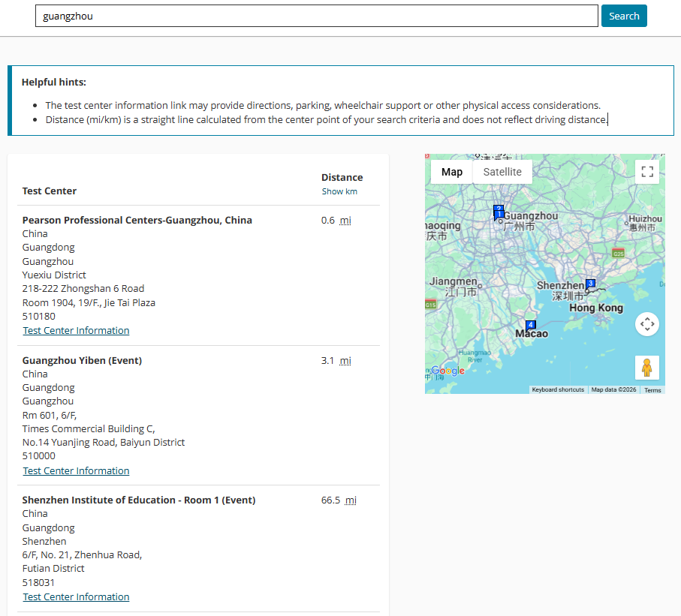Open Test Center Information for Pearson Guangzhou
Image resolution: width=681 pixels, height=616 pixels.
(x=76, y=330)
